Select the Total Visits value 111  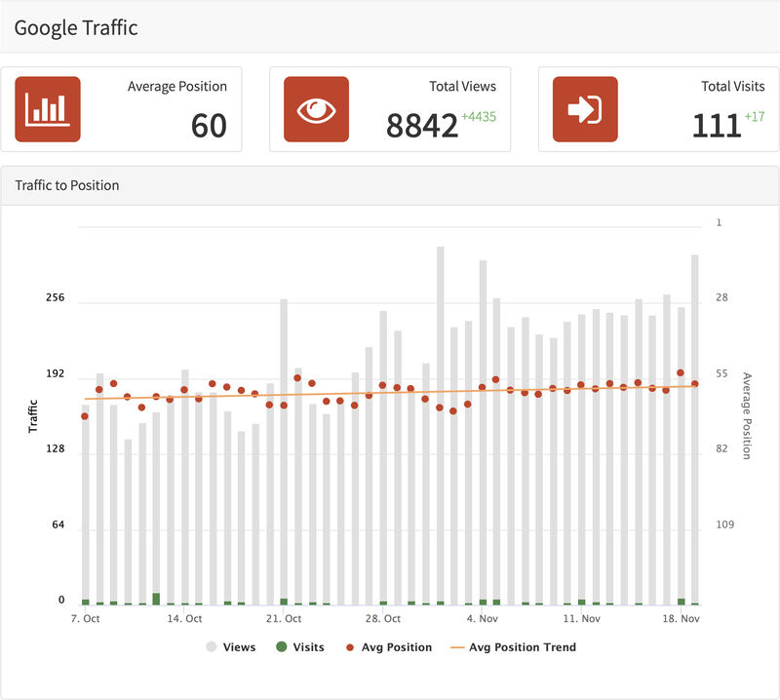717,126
